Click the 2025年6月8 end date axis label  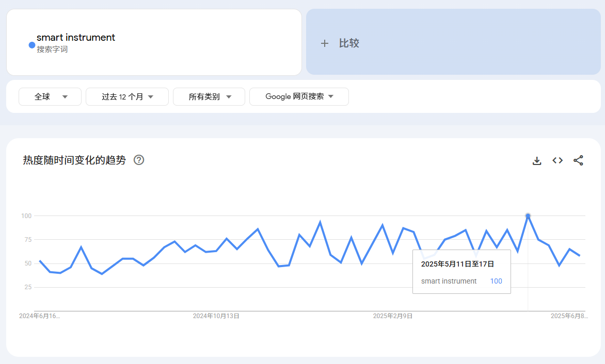(569, 316)
